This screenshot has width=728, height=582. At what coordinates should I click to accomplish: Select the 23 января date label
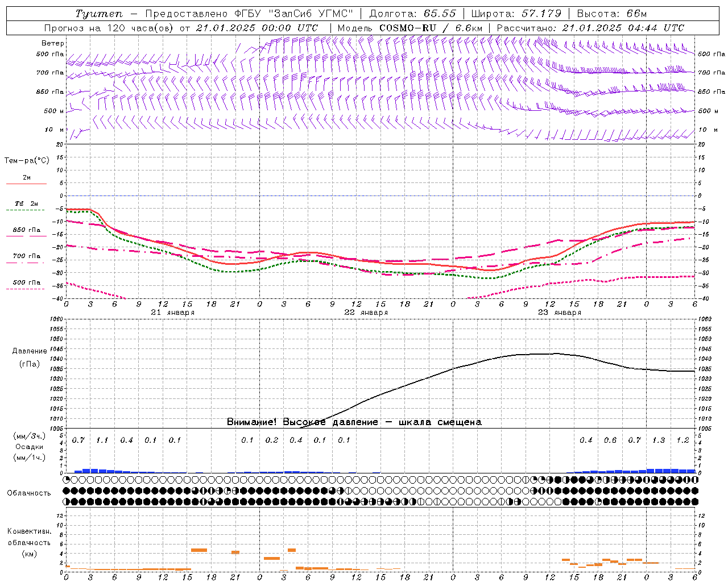coord(559,313)
